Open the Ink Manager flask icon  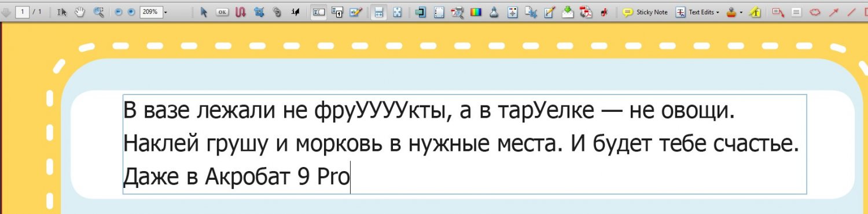494,12
